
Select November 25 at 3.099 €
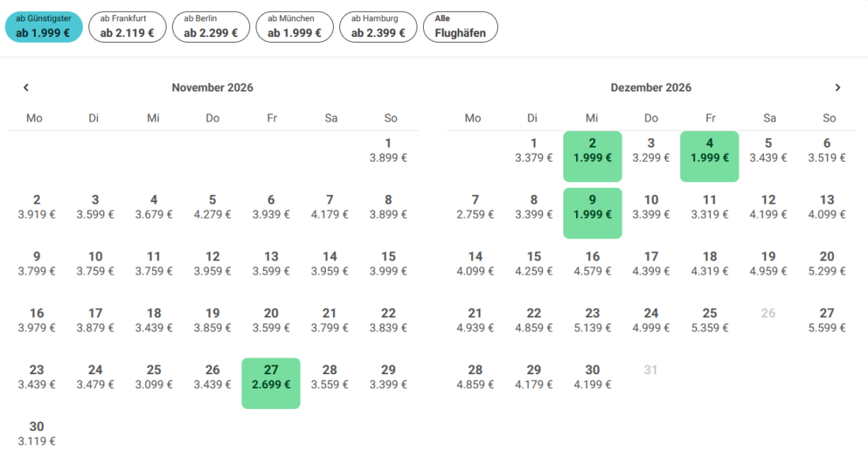(154, 377)
